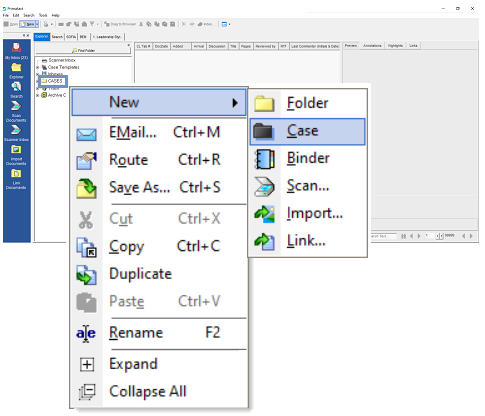Click the DocDate column header
This screenshot has height=416, width=485.
(162, 46)
